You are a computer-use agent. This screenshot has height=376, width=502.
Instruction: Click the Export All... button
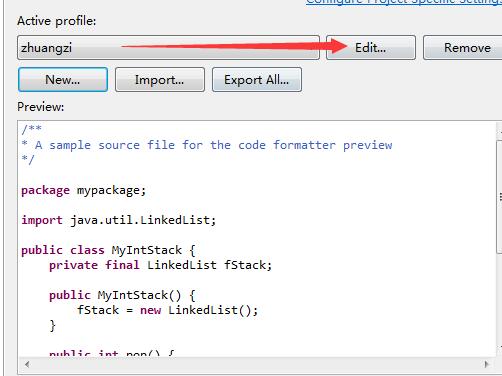pyautogui.click(x=257, y=80)
